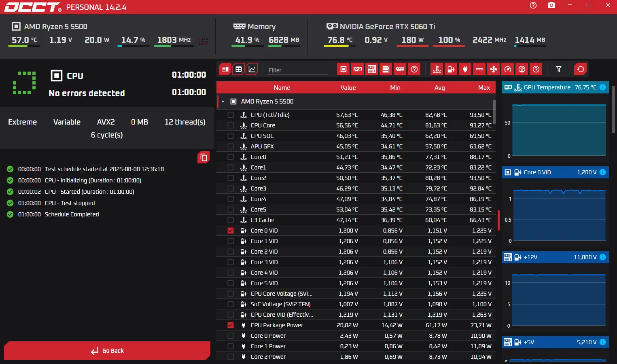Open info for the GPU Temperature graph
This screenshot has height=364, width=617.
click(602, 87)
